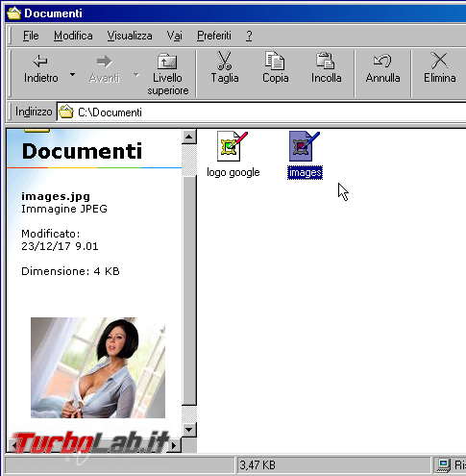
Task: Open the Modifica menu
Action: pos(73,36)
